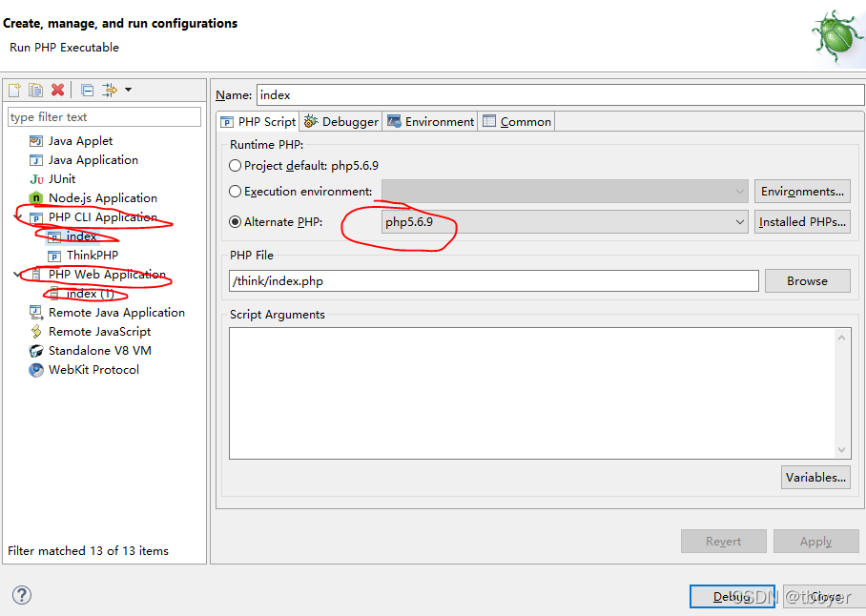Click the JUnit icon
This screenshot has height=616, width=866.
[36, 179]
